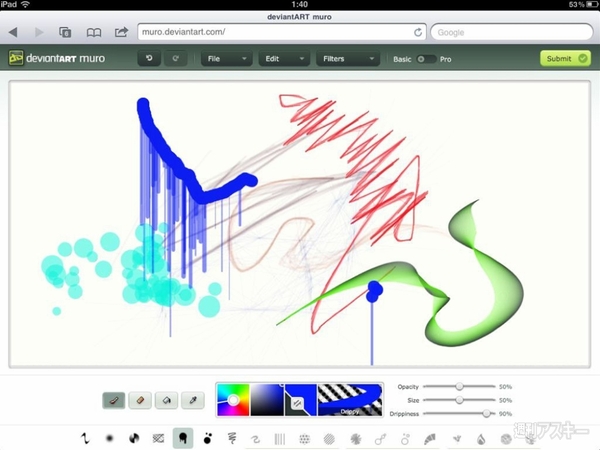The width and height of the screenshot is (600, 450).
Task: Choose the basic wavy line brush
Action: coord(85,438)
